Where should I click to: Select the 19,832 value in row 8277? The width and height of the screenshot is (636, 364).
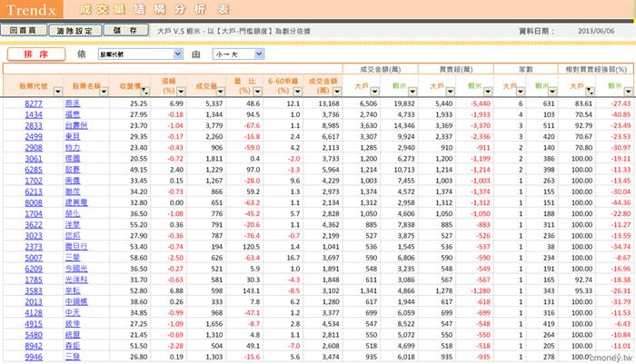coord(404,103)
